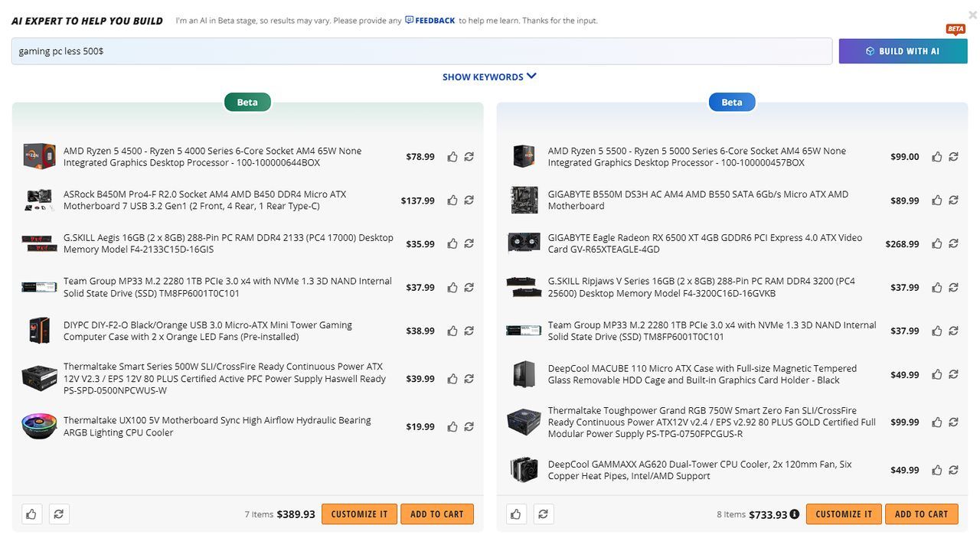The image size is (980, 551).
Task: Like the AMD Ryzen 5 5500 processor
Action: tap(937, 157)
